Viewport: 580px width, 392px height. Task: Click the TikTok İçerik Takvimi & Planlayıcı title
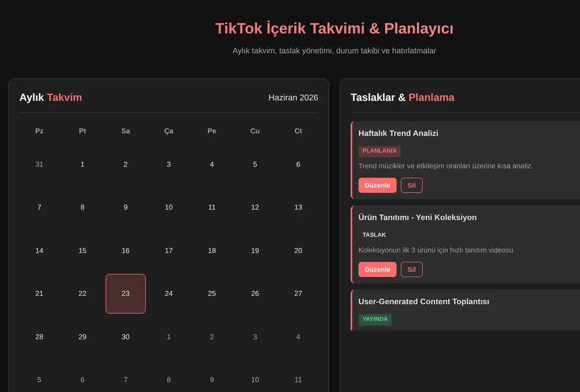click(334, 29)
